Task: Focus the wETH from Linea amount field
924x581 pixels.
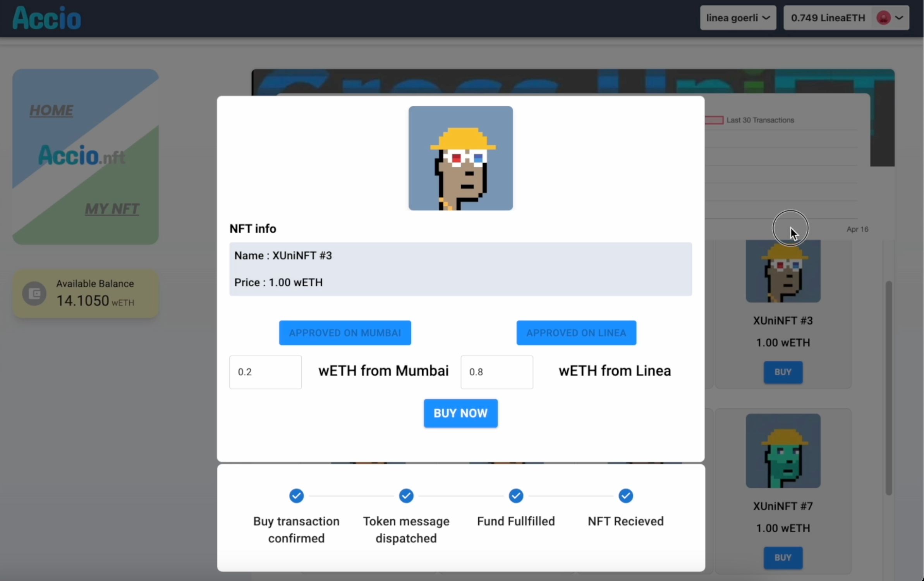Action: (497, 372)
